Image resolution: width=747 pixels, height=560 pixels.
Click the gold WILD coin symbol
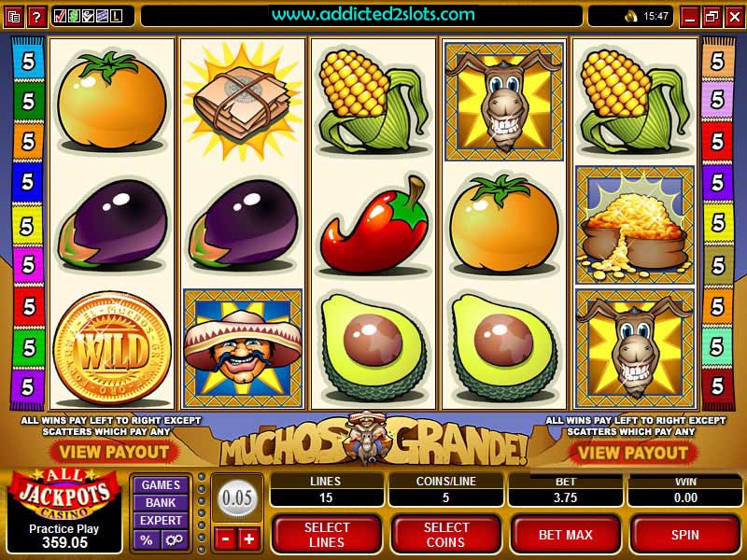tap(111, 350)
